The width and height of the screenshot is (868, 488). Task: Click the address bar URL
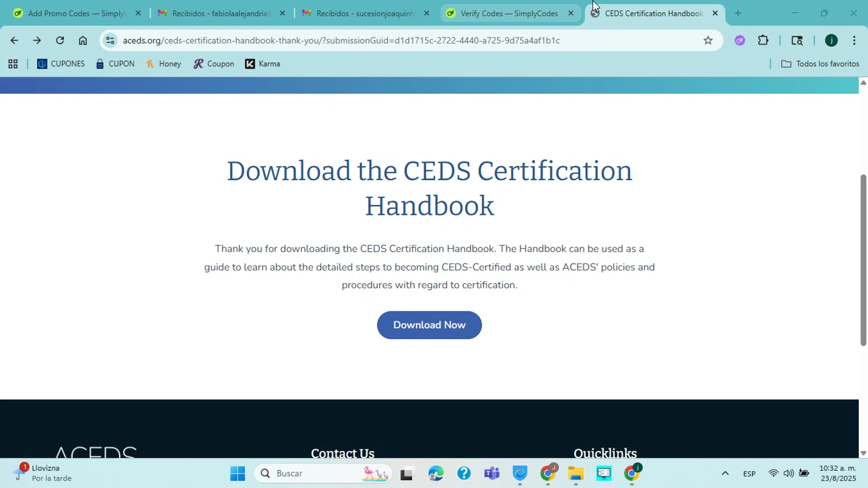coord(341,41)
